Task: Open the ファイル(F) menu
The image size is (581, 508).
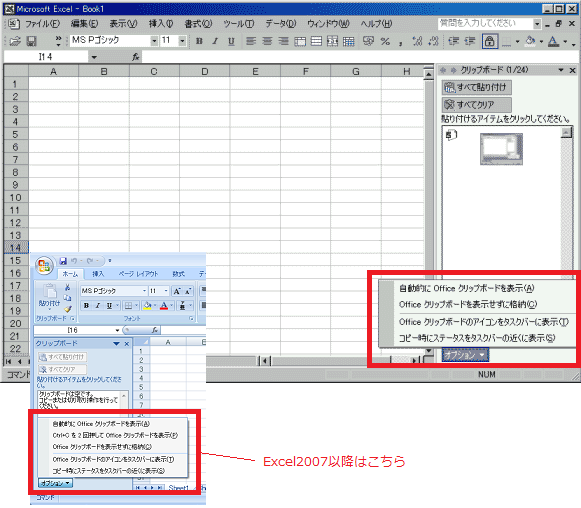Action: [x=42, y=24]
